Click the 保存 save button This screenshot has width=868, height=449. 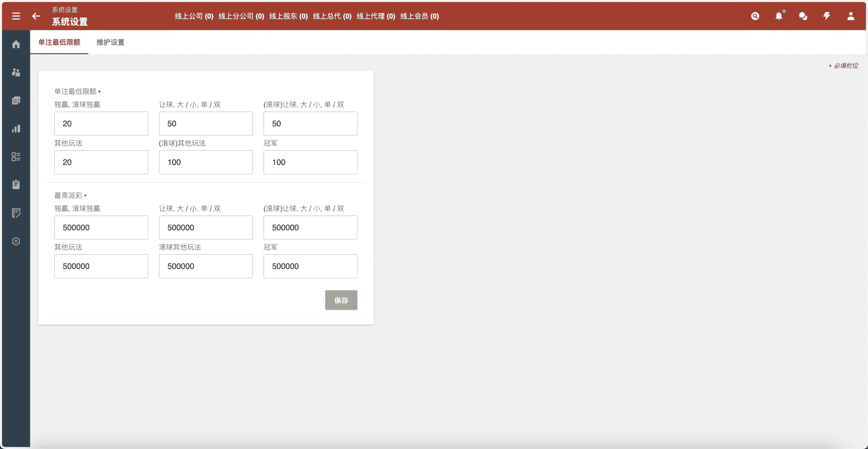click(341, 300)
